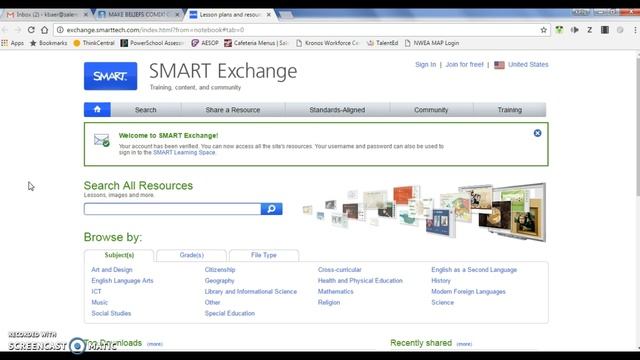The image size is (640, 360).
Task: Browse Health and Physical Education
Action: point(360,281)
